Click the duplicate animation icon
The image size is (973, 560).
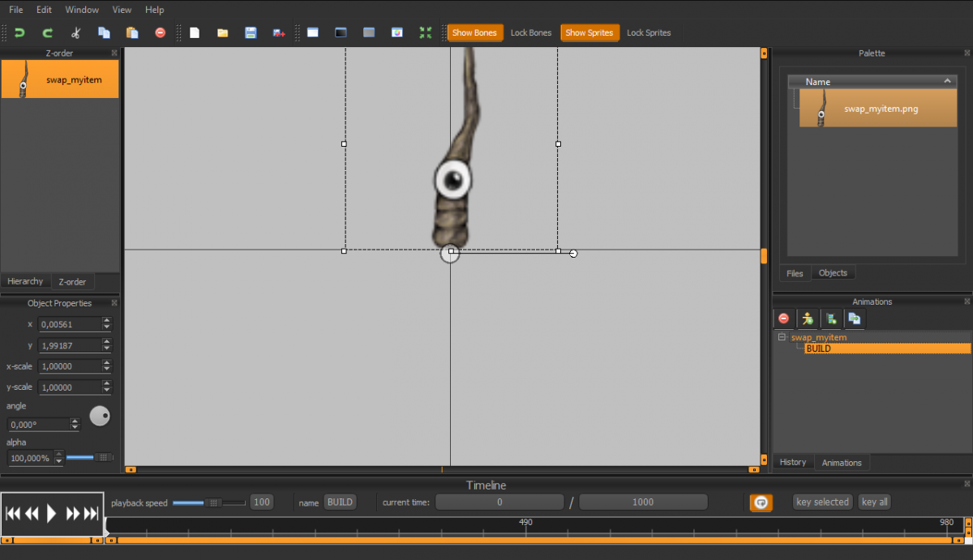tap(854, 318)
